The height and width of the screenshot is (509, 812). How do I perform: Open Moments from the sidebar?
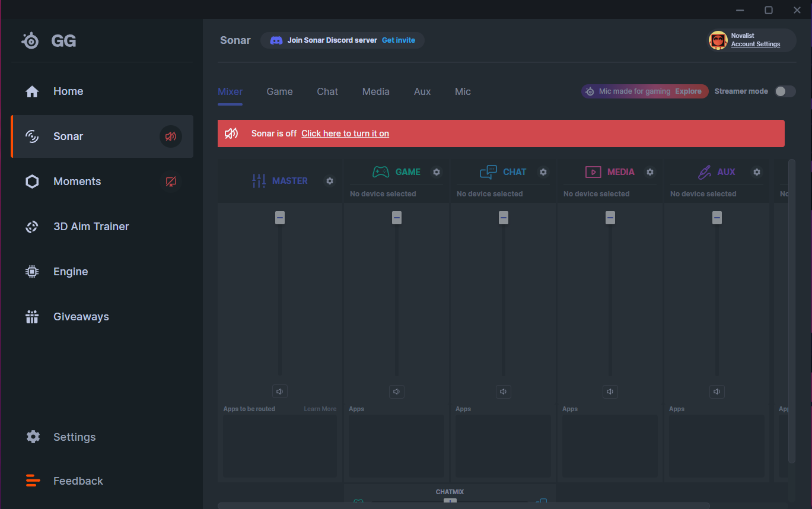102,182
